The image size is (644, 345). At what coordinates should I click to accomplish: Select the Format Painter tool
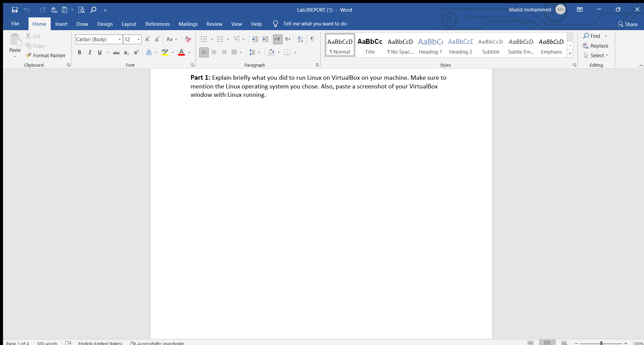(x=46, y=55)
